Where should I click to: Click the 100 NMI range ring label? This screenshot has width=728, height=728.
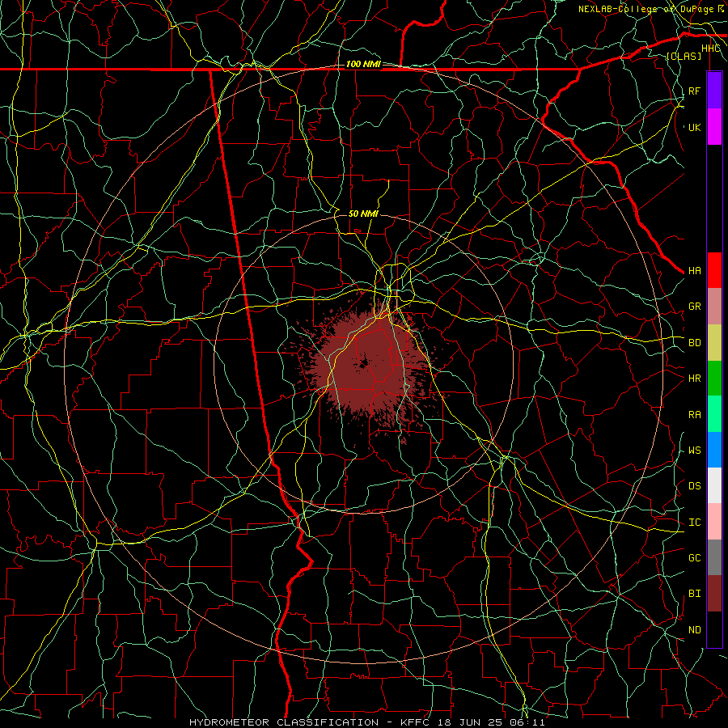click(363, 64)
